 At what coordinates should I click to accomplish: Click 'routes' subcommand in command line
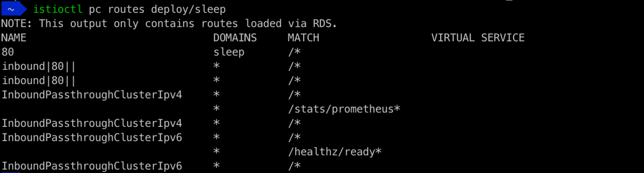point(126,9)
